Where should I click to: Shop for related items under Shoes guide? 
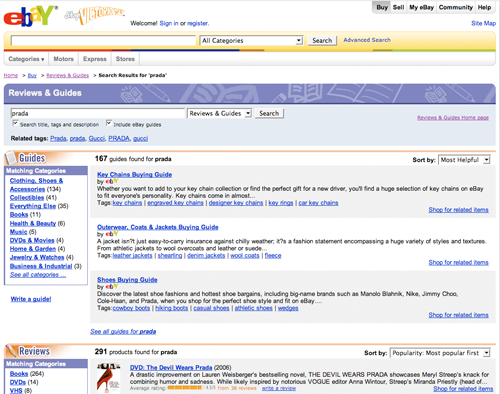pos(458,315)
